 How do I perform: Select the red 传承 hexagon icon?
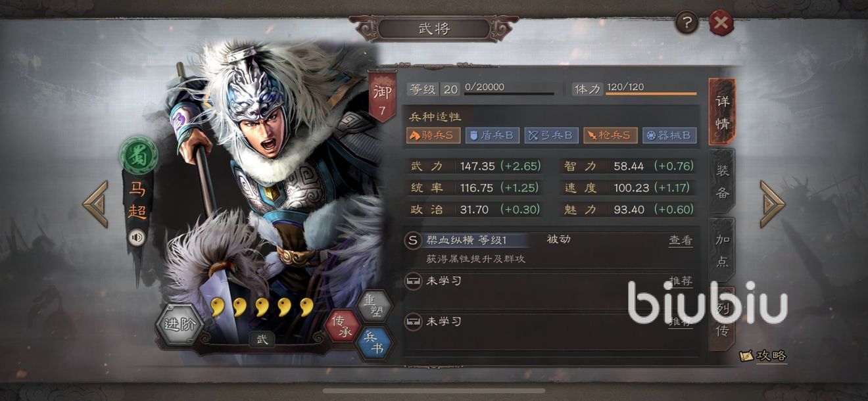click(x=343, y=326)
